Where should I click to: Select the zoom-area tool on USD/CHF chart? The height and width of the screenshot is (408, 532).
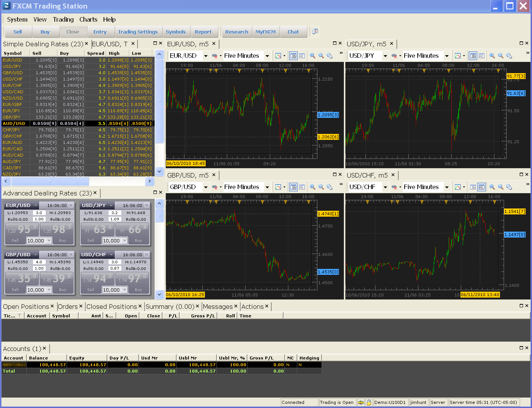click(x=509, y=187)
